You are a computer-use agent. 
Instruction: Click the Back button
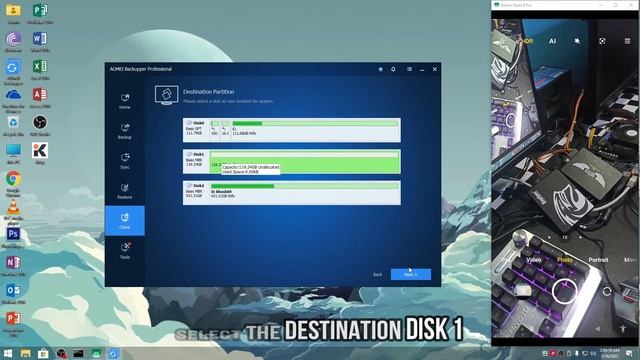[x=378, y=274]
